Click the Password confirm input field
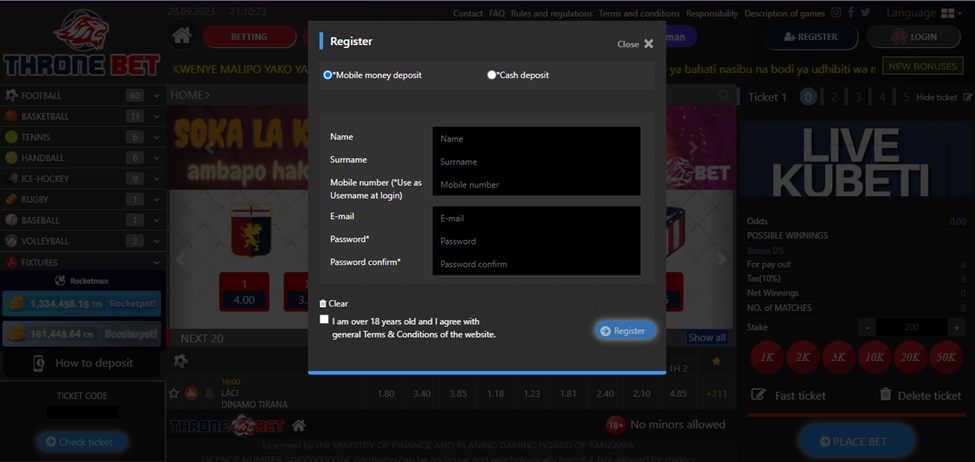 coord(536,264)
